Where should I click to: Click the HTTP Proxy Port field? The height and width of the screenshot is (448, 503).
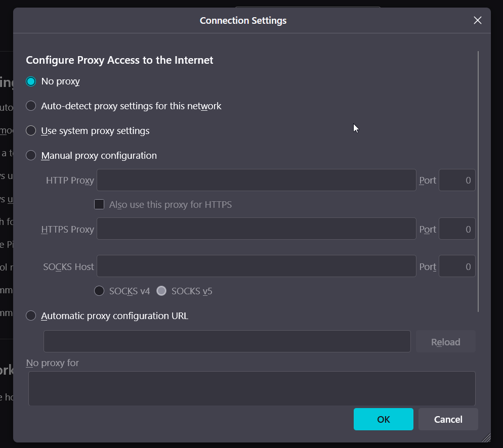pos(456,181)
